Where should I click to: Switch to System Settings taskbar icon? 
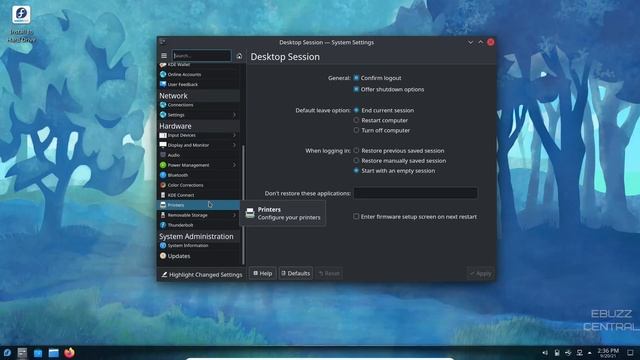coord(22,353)
